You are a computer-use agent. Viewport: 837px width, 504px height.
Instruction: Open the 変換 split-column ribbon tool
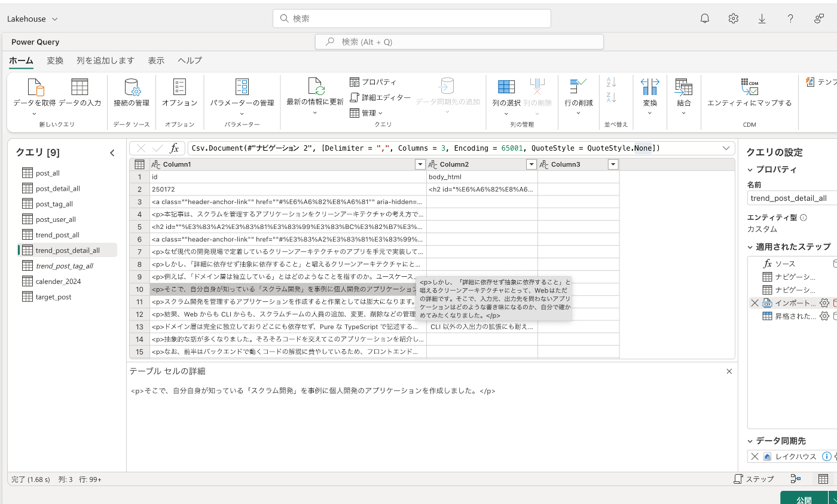(x=650, y=94)
